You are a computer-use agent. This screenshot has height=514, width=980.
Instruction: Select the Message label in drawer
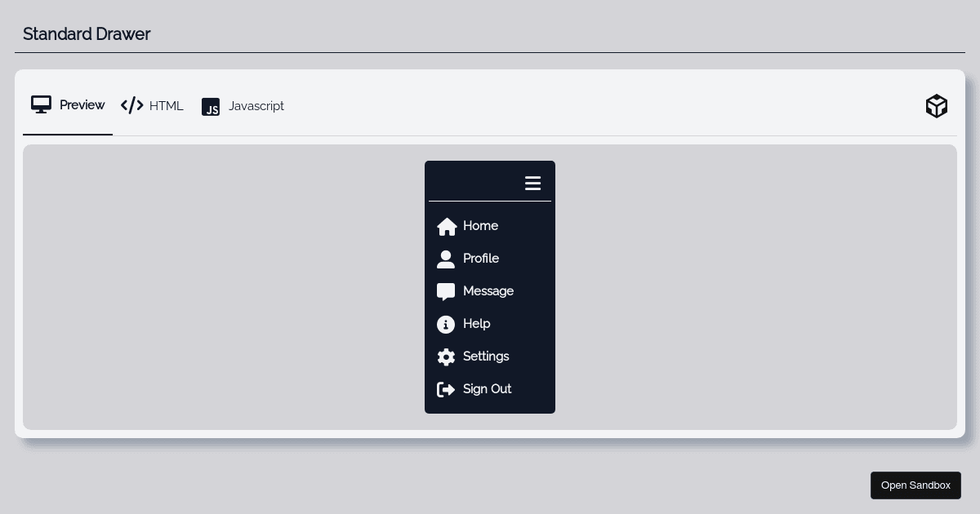[488, 291]
